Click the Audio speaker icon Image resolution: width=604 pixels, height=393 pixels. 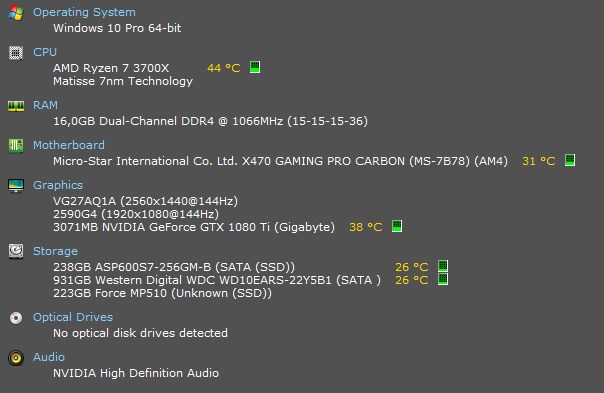pos(16,358)
